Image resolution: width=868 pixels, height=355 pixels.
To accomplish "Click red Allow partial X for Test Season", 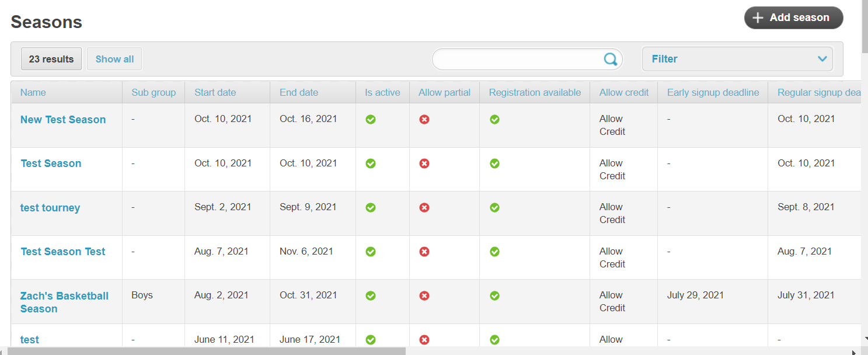I will point(424,163).
